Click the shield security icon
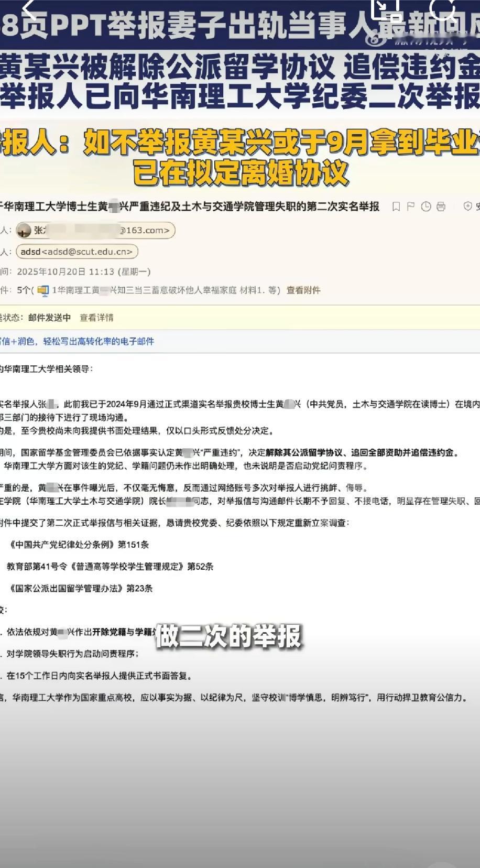This screenshot has height=868, width=480. [467, 207]
